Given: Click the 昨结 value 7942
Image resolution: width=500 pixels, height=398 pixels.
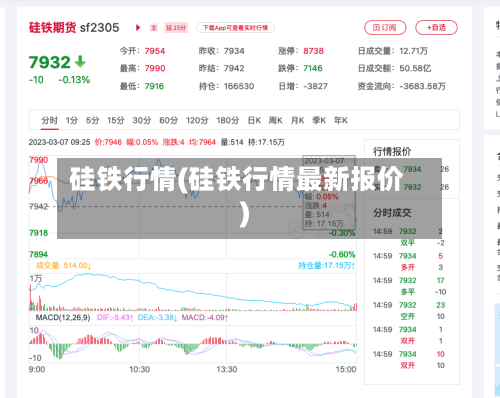Looking at the screenshot, I should pos(234,68).
